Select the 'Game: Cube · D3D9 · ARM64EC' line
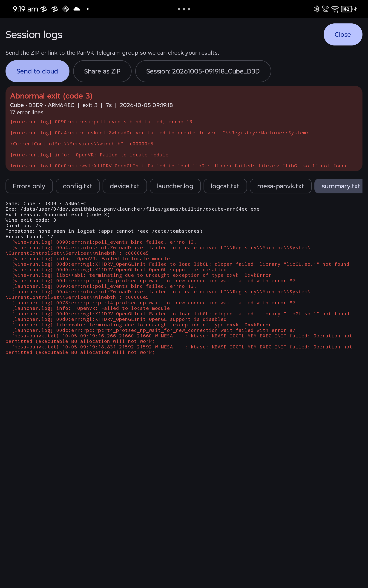This screenshot has width=368, height=588. 46,203
